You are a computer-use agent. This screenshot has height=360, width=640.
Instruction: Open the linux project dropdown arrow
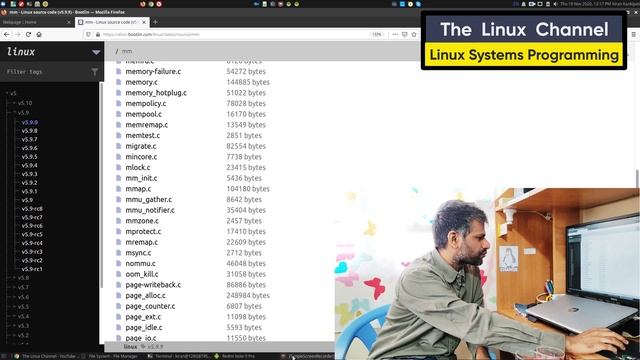tap(96, 52)
